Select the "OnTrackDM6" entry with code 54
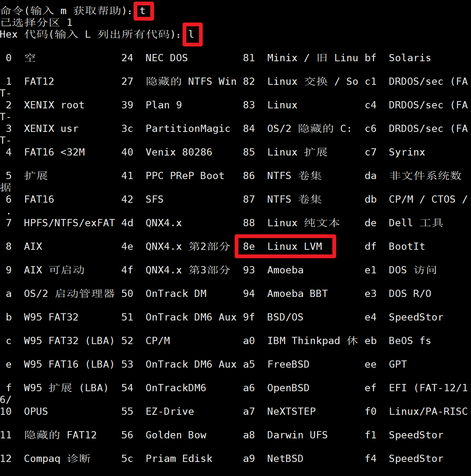The height and width of the screenshot is (476, 471). click(x=176, y=388)
